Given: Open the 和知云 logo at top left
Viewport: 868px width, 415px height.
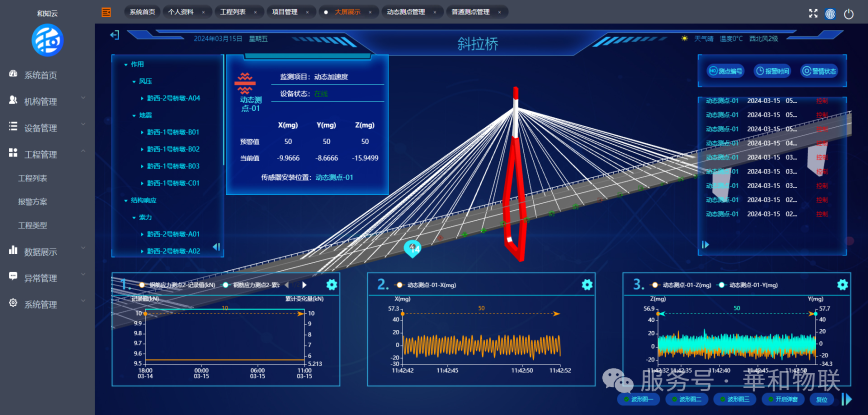Looking at the screenshot, I should (x=48, y=40).
